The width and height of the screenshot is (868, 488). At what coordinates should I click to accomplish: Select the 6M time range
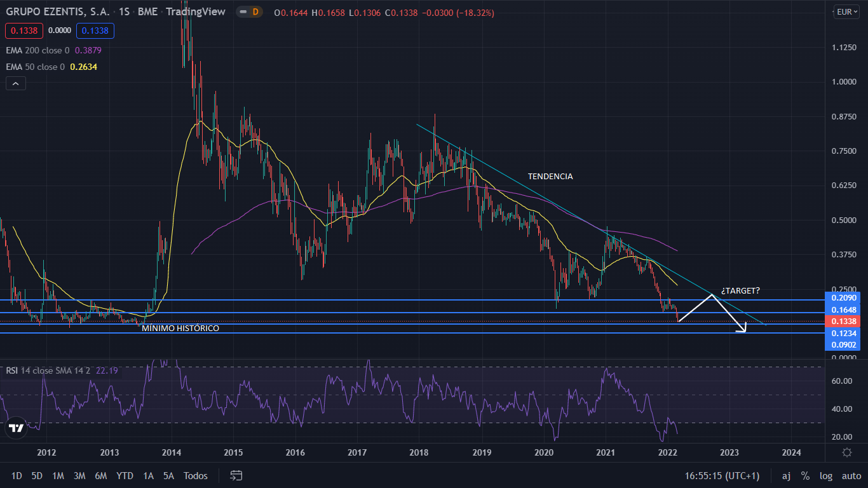(100, 476)
